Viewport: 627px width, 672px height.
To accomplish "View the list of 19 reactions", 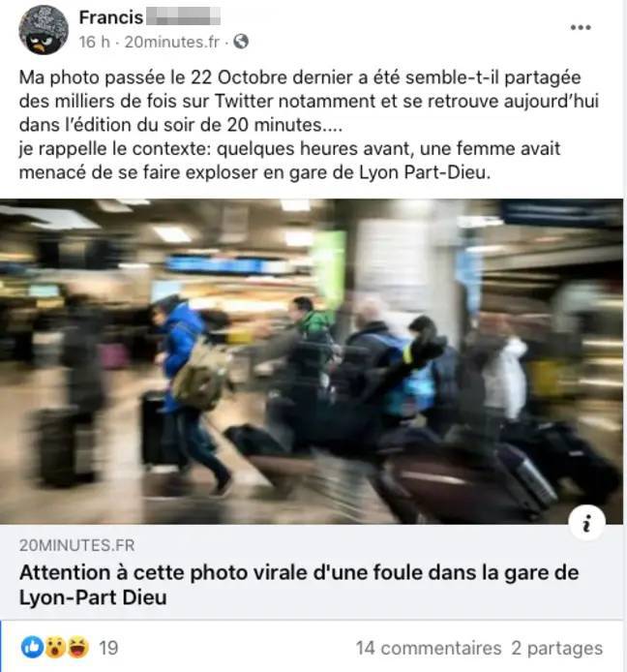I will 108,648.
